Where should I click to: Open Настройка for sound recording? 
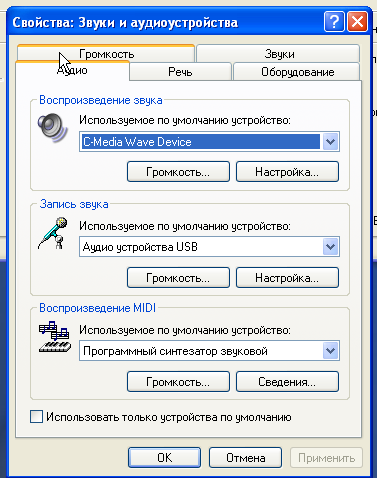[x=287, y=277]
